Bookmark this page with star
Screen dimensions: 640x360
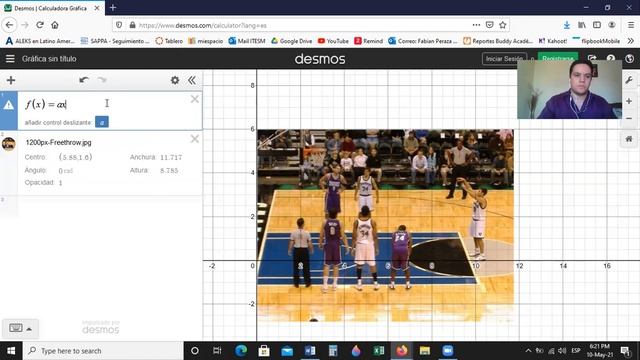click(x=503, y=25)
